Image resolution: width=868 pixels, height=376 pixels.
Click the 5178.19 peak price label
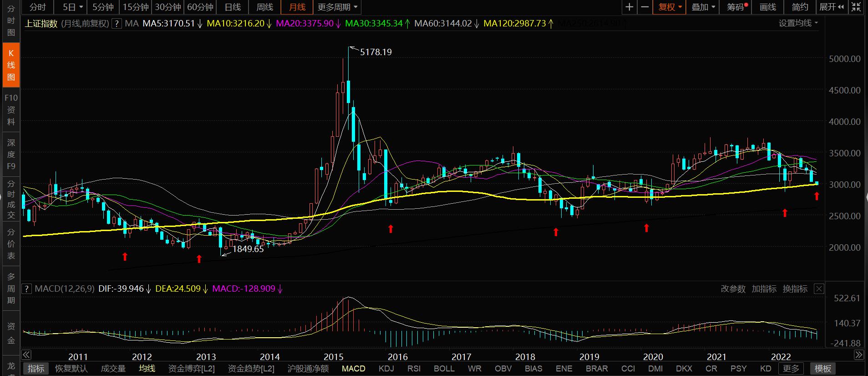tap(376, 52)
